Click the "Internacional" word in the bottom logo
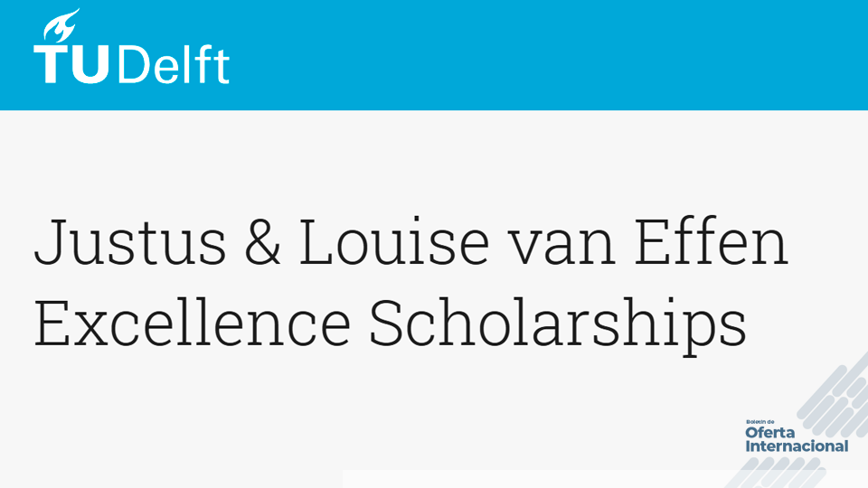The height and width of the screenshot is (488, 868). [x=797, y=446]
